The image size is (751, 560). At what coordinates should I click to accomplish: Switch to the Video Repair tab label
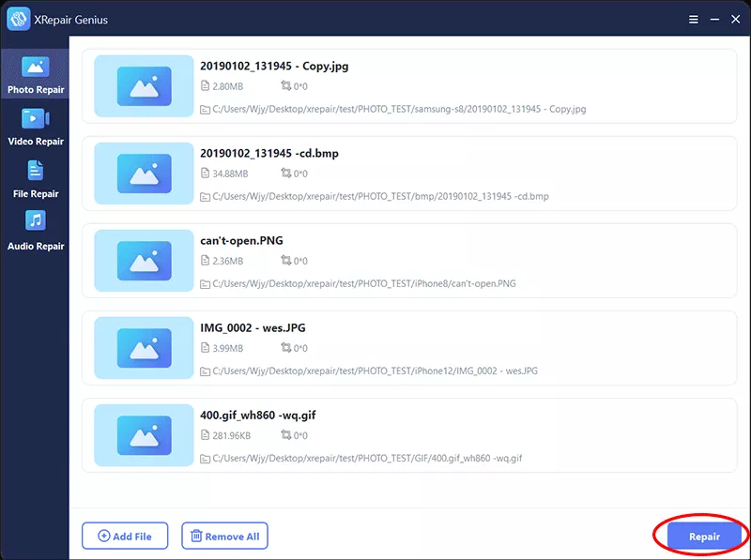click(x=36, y=142)
